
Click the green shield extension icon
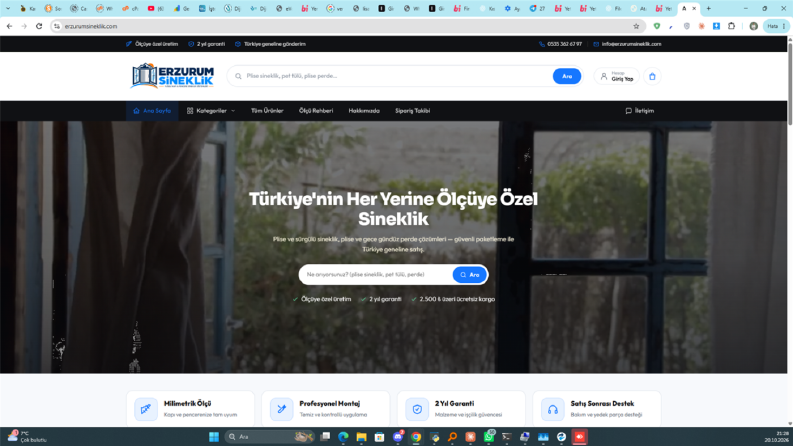(x=656, y=26)
